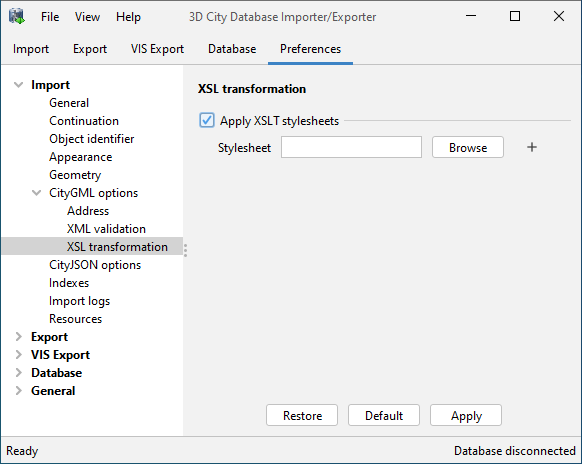Click the Database disconnected status text
582x464 pixels.
[x=515, y=451]
